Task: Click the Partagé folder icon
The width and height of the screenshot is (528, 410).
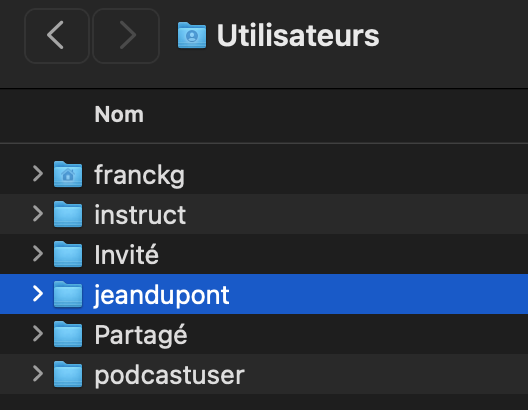Action: tap(68, 334)
